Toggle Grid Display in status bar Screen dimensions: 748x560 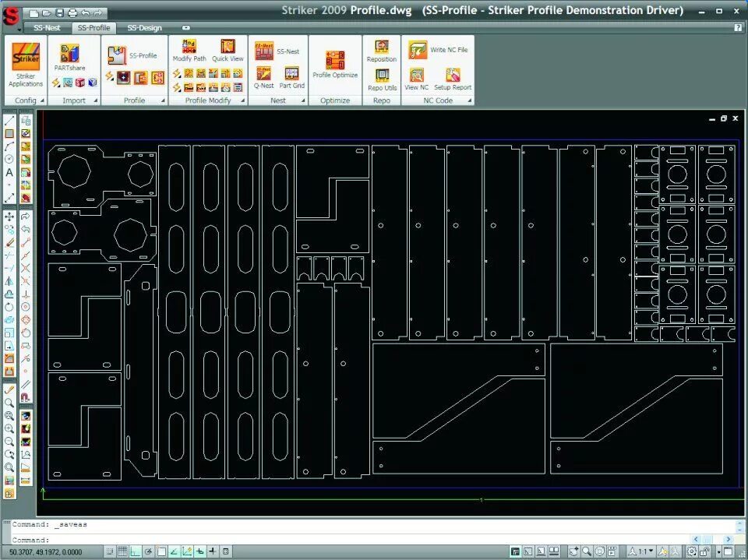tap(122, 552)
